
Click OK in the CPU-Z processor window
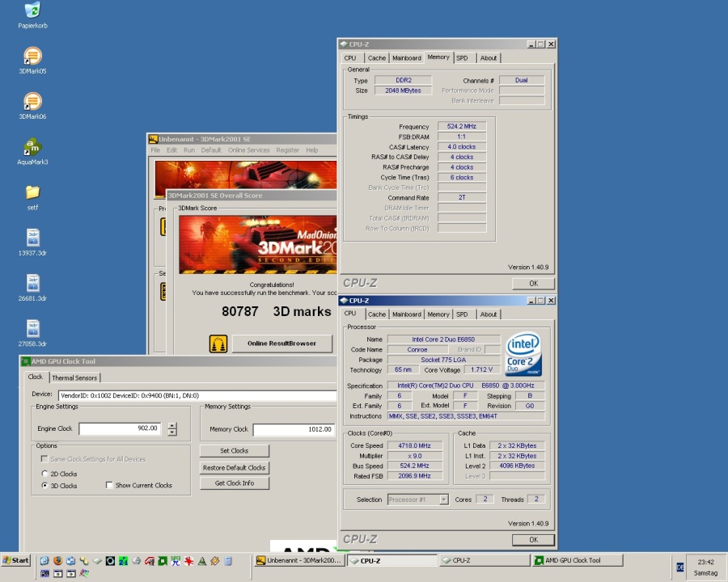click(534, 540)
